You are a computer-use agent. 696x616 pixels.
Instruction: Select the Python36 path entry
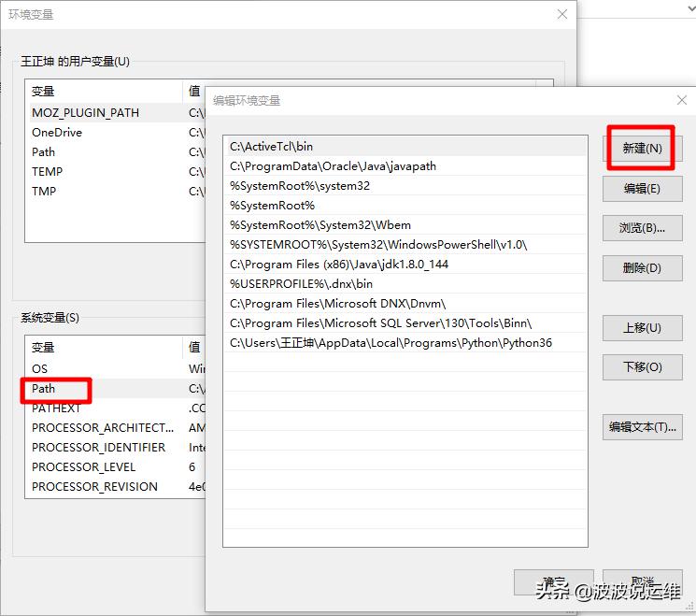405,343
